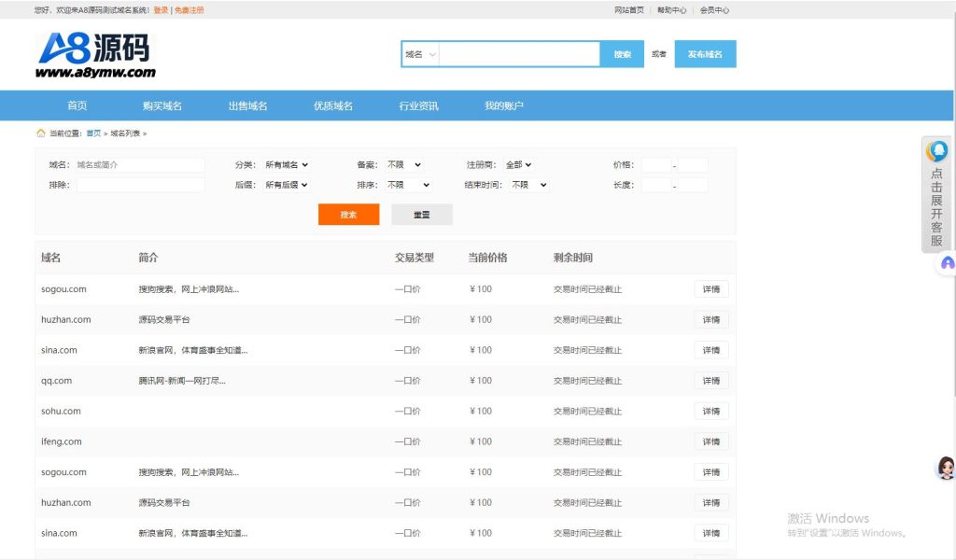Click the 免费注册 link
The height and width of the screenshot is (560, 956).
click(189, 9)
